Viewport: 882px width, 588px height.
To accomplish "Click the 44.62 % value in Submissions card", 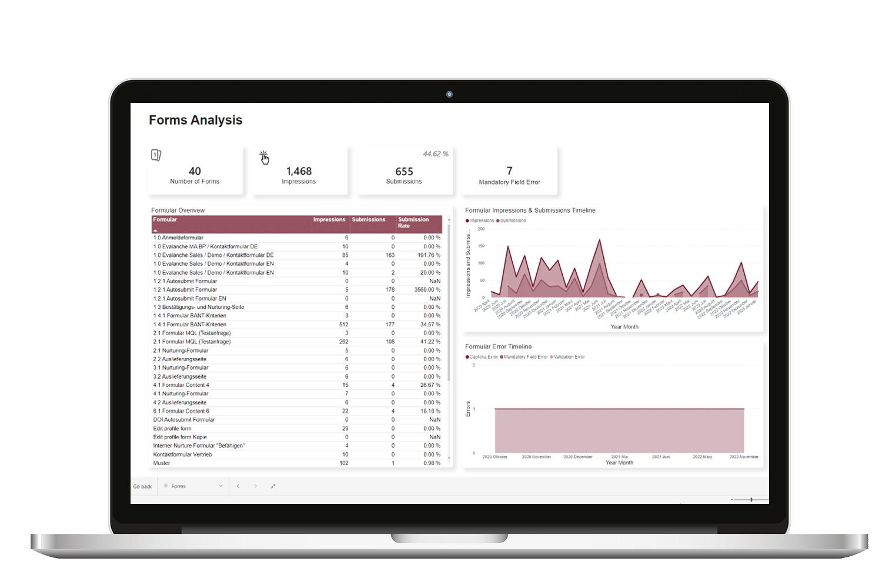I will tap(436, 154).
